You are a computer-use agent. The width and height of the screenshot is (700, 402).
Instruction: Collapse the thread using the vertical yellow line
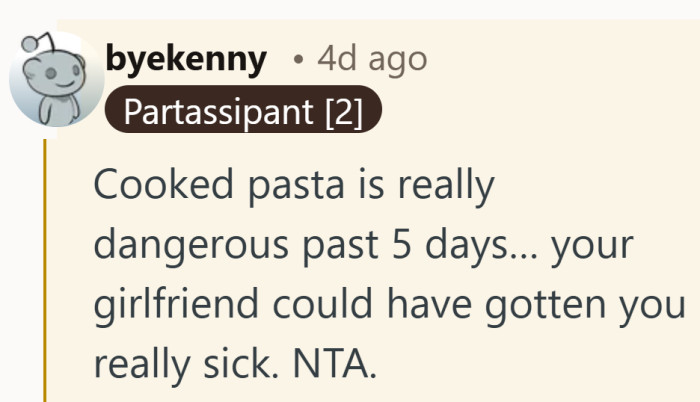tap(45, 270)
